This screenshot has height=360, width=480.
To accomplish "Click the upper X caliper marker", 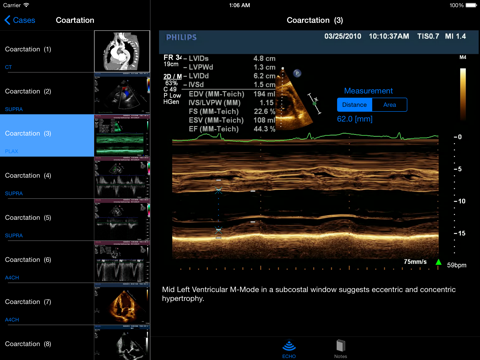I will click(x=218, y=191).
